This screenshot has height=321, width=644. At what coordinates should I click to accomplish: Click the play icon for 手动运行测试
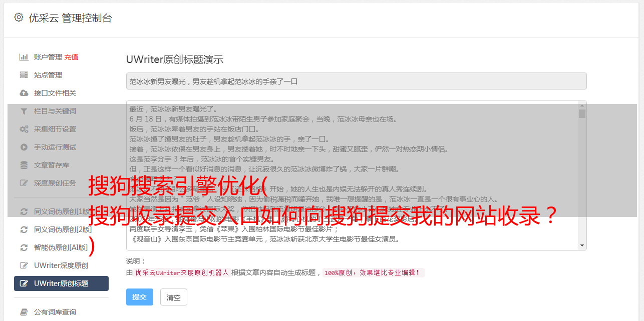point(24,147)
